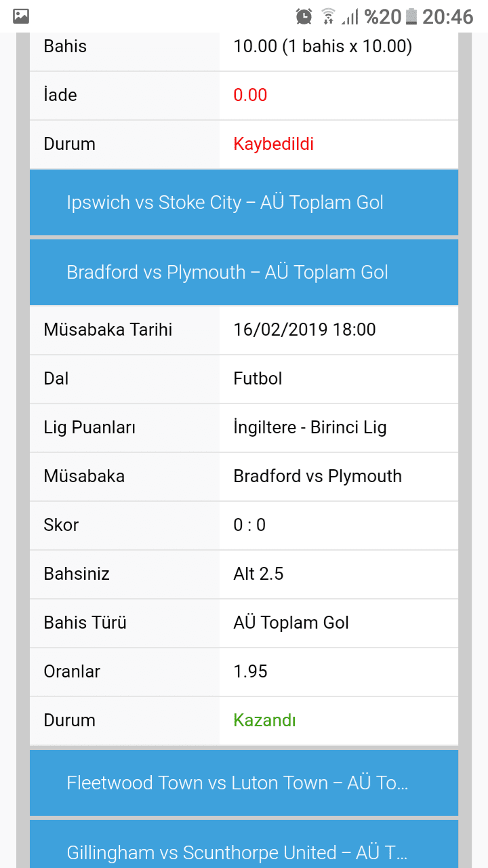
Task: Tap the Bradford vs Plymouth match name value
Action: (x=317, y=476)
